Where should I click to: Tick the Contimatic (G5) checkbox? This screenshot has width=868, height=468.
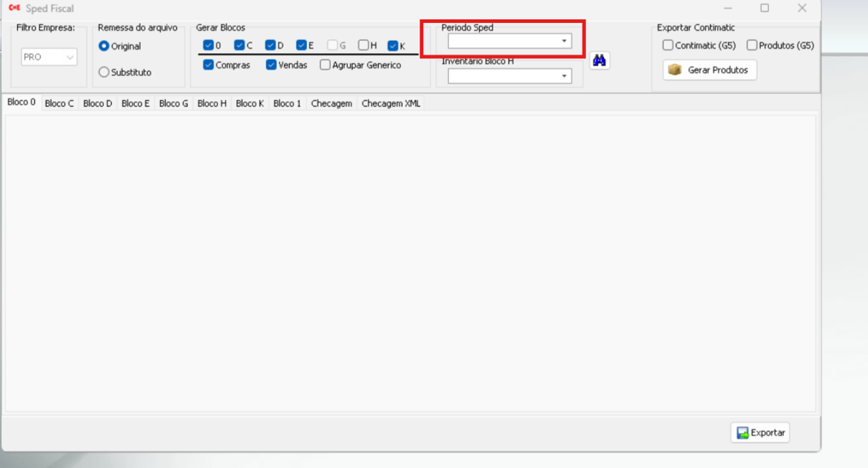668,45
